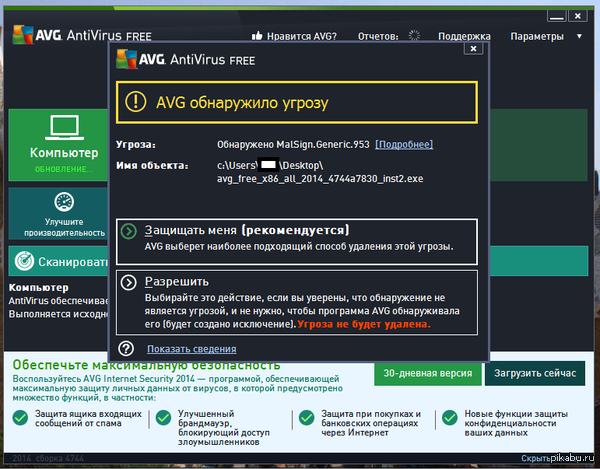Click the AVG обнаружило угрозу banner title
Screen dimensions: 600x469
click(x=242, y=103)
